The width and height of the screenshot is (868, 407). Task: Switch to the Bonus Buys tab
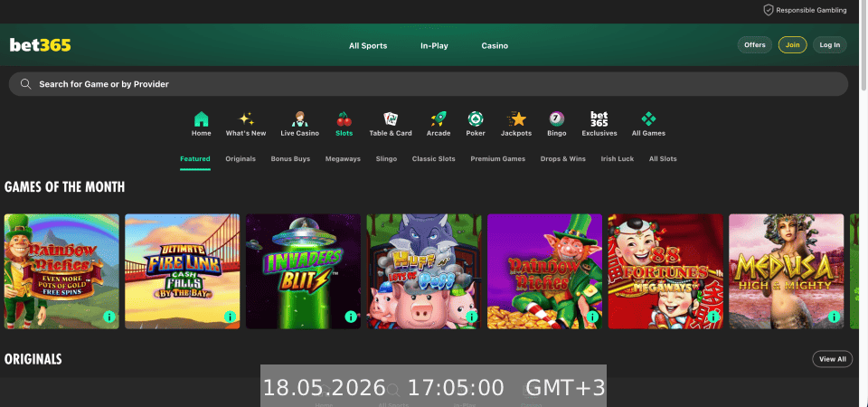290,159
